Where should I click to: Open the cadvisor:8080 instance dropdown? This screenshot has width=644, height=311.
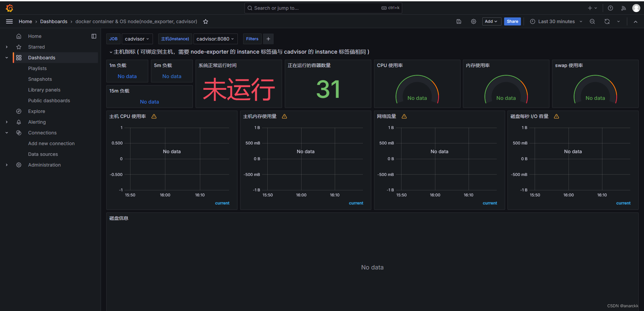(x=215, y=39)
